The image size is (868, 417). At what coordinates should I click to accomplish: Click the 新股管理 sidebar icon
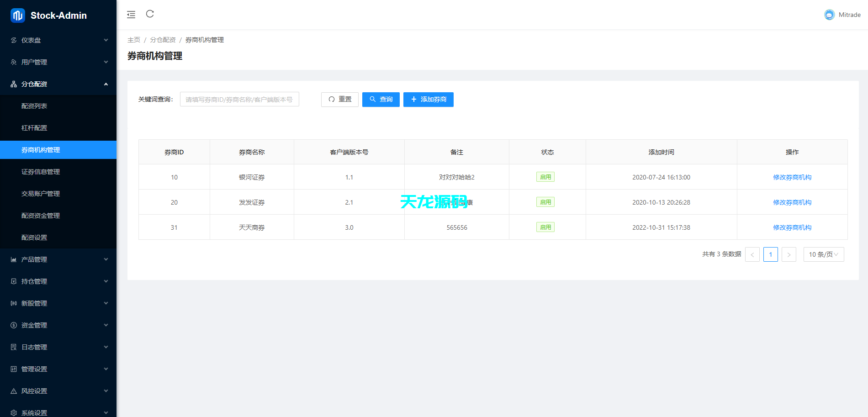click(x=13, y=303)
